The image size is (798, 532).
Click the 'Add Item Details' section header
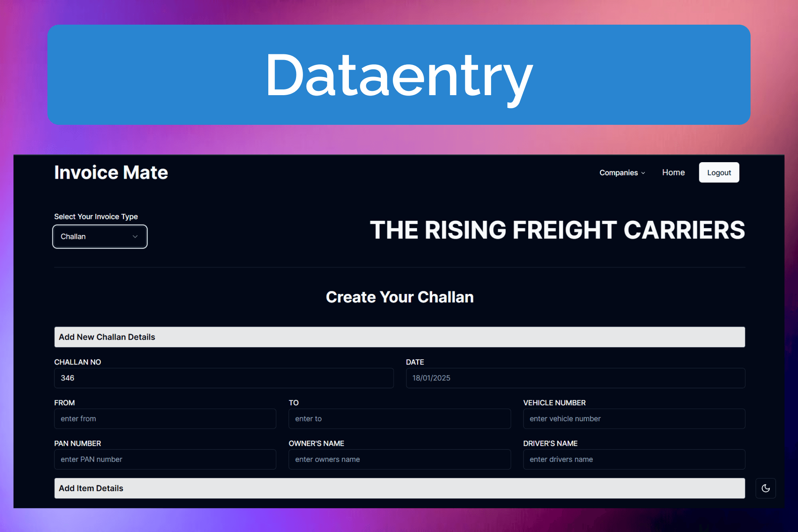400,488
